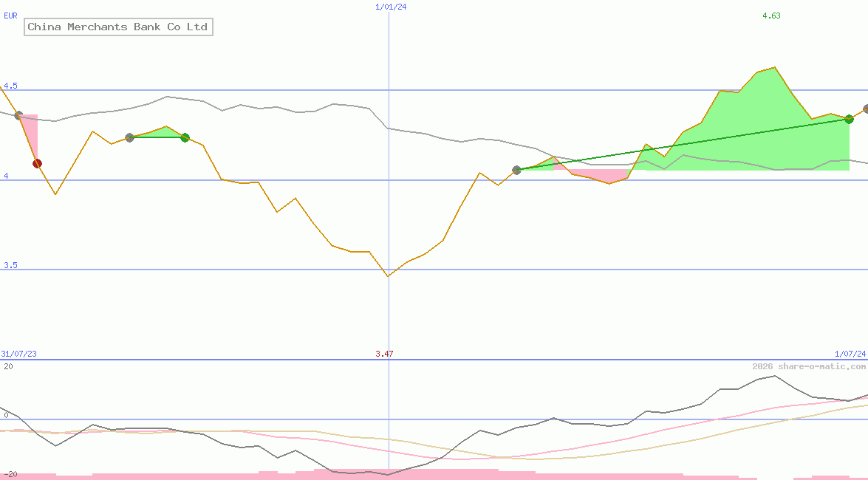Click the -20 oscillator axis label

pyautogui.click(x=10, y=475)
